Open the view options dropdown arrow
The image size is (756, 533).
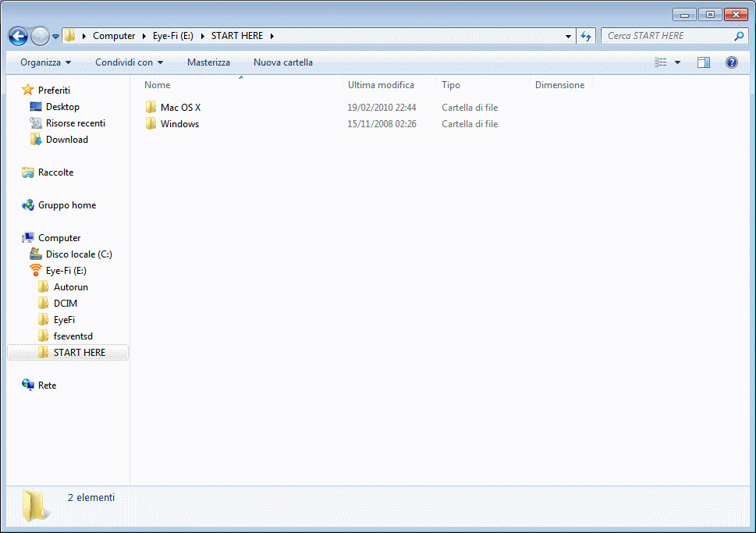point(677,62)
